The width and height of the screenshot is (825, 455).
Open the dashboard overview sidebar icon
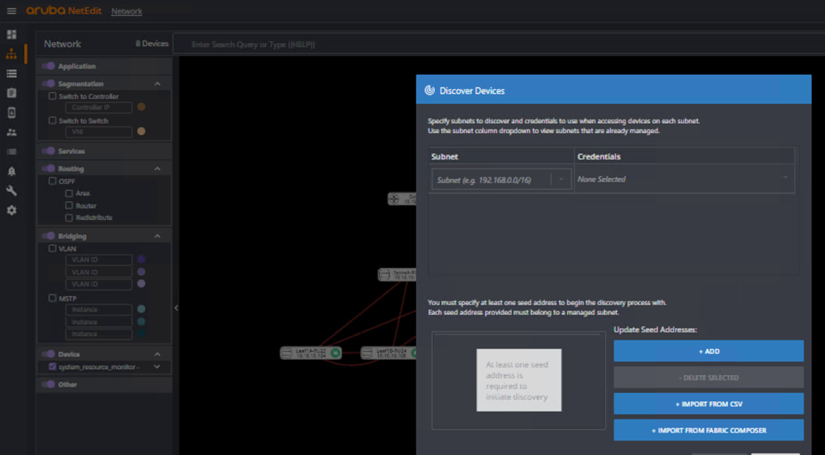tap(12, 35)
